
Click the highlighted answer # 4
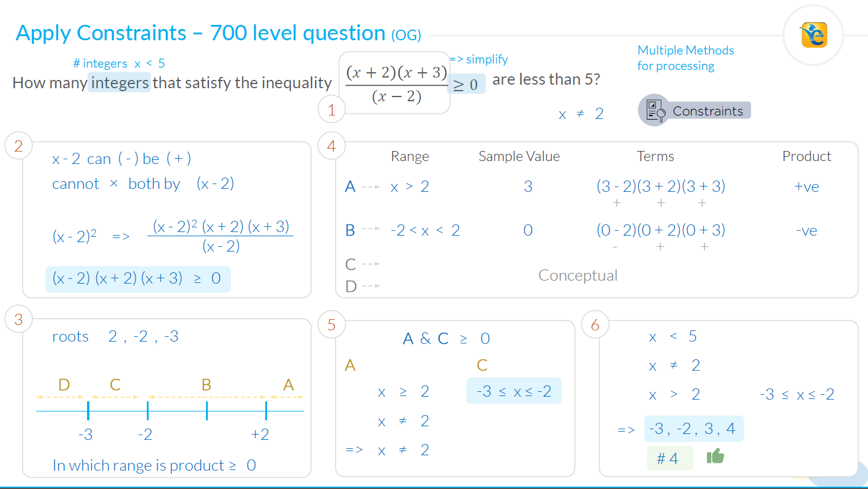670,458
